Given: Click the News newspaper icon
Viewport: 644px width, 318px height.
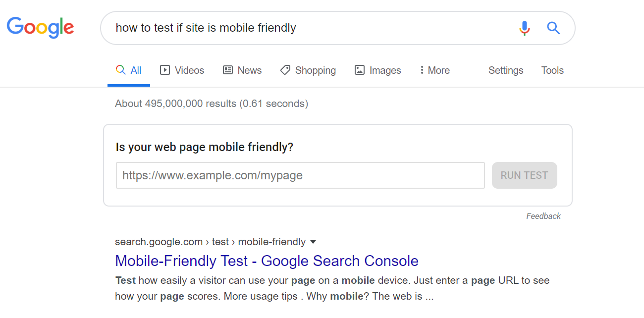Looking at the screenshot, I should (x=228, y=70).
